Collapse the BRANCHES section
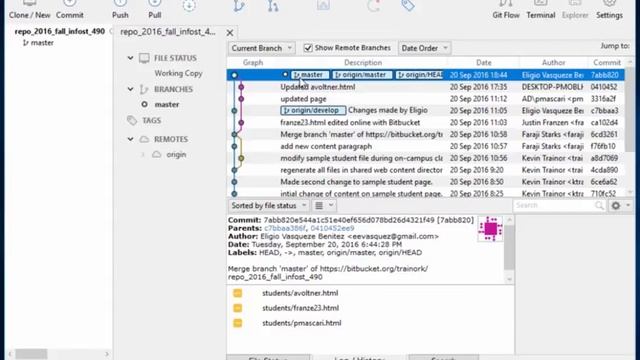640x360 pixels. pyautogui.click(x=130, y=89)
